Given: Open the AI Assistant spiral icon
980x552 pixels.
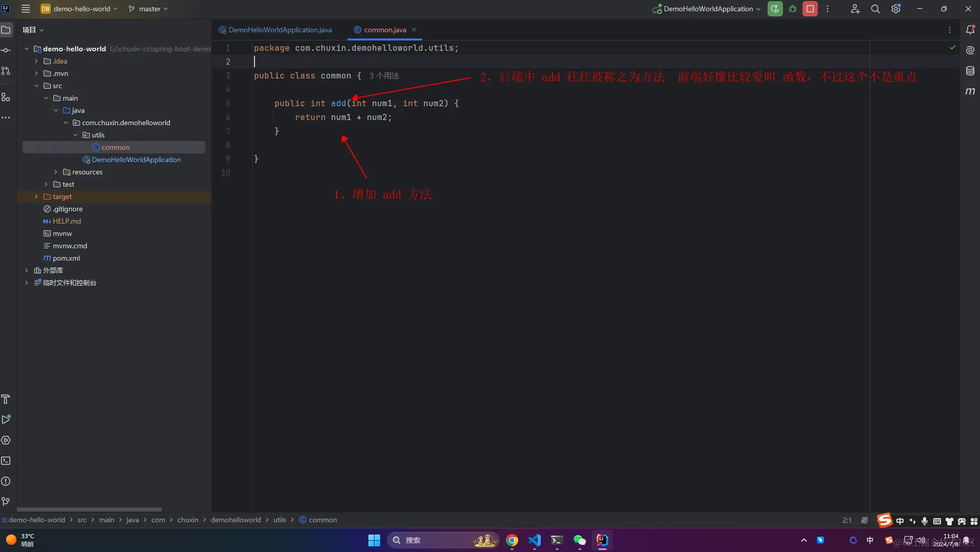Looking at the screenshot, I should click(970, 50).
